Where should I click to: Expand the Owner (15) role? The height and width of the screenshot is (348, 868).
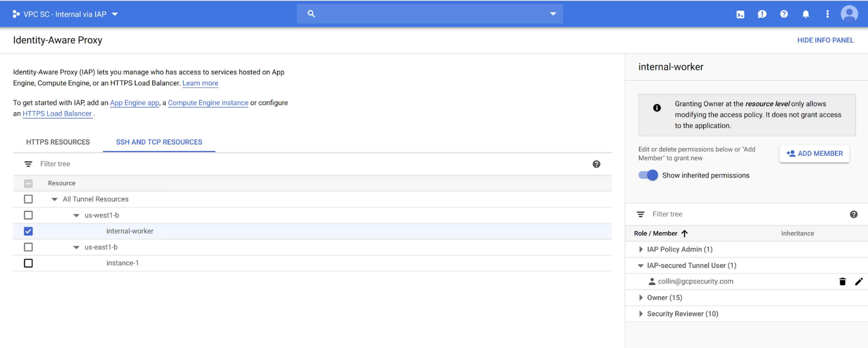pyautogui.click(x=641, y=298)
